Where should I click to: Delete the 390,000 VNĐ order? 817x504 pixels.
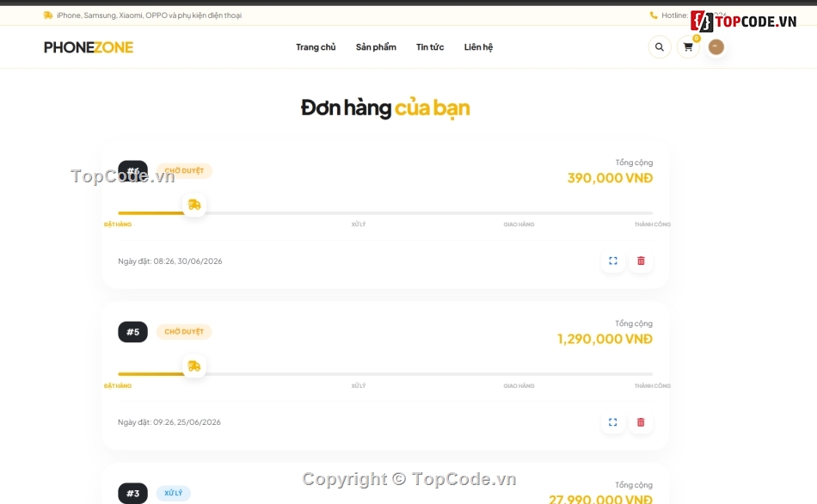641,261
